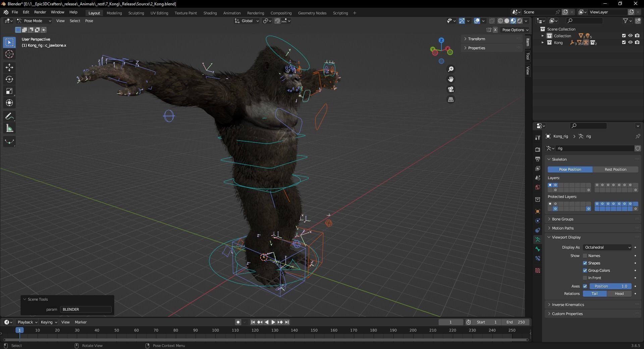Open the Bone properties tab
The height and width of the screenshot is (349, 644).
click(538, 249)
